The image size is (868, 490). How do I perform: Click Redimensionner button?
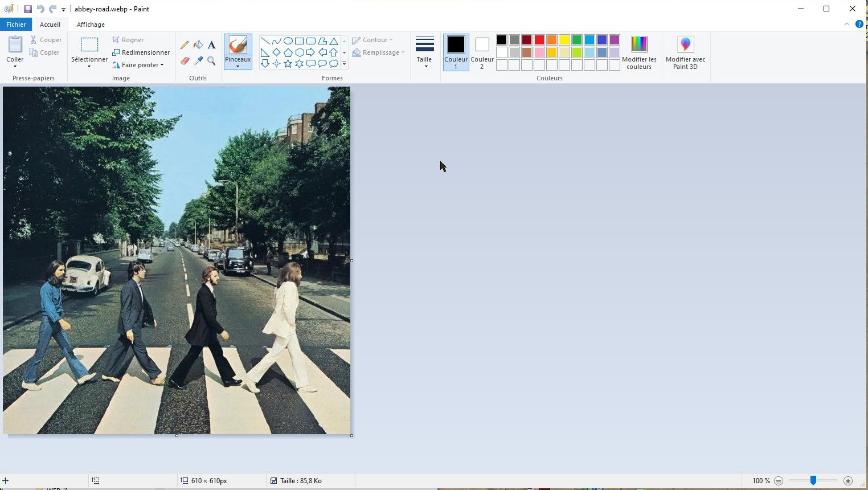141,52
